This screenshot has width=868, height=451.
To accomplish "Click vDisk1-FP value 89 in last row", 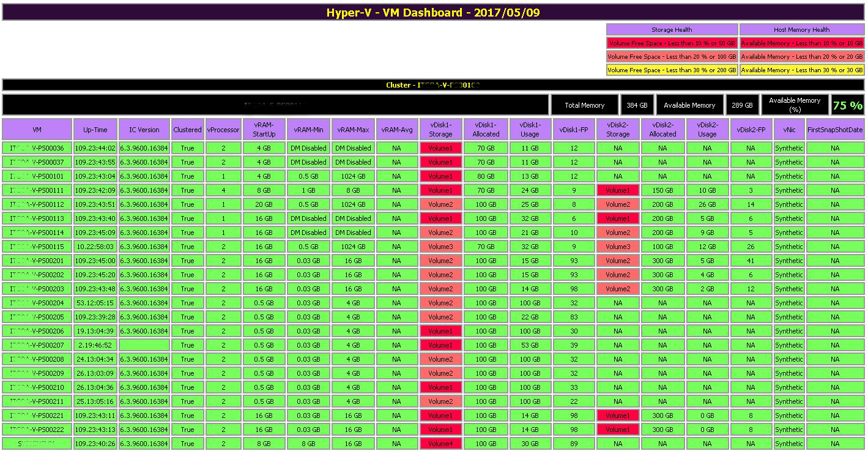I will click(574, 444).
